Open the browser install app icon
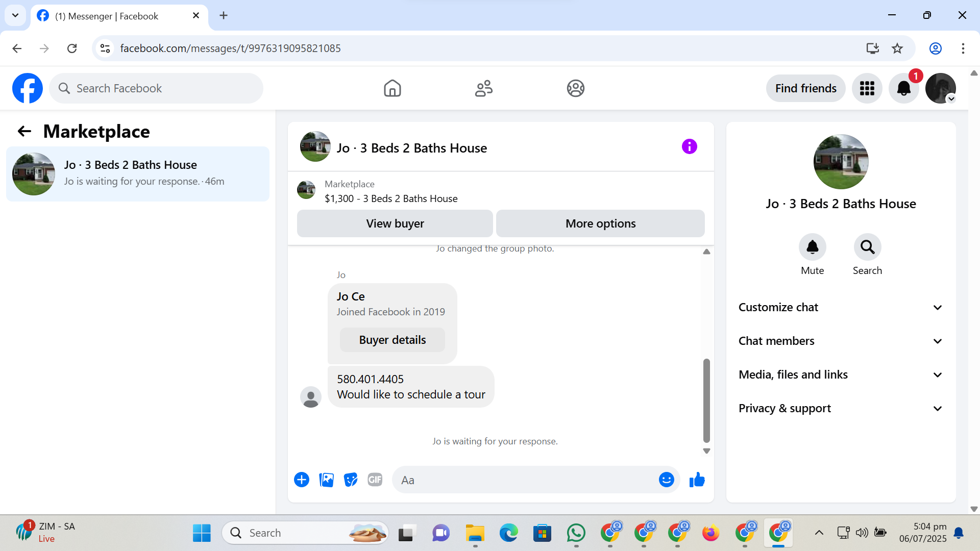 coord(872,48)
